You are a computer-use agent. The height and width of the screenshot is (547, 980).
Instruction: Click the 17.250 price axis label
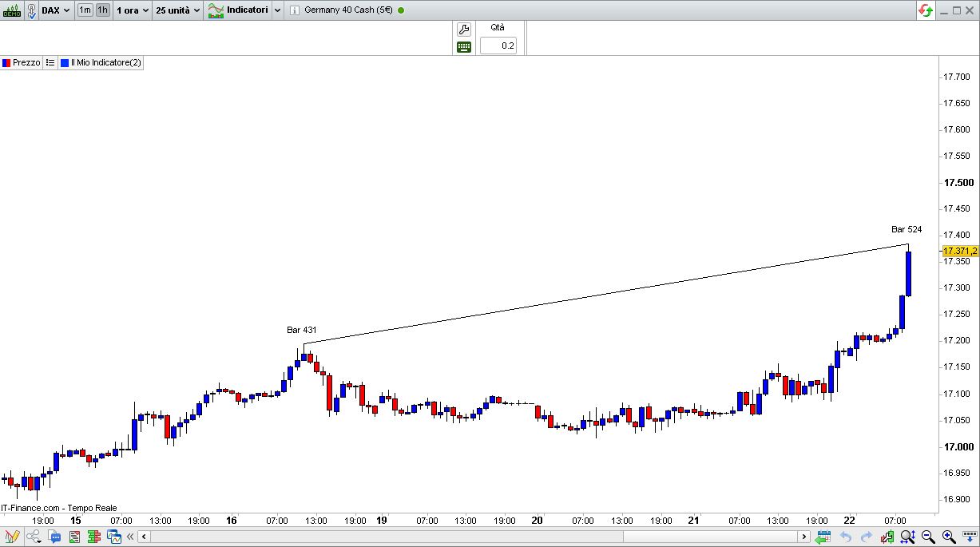[958, 314]
